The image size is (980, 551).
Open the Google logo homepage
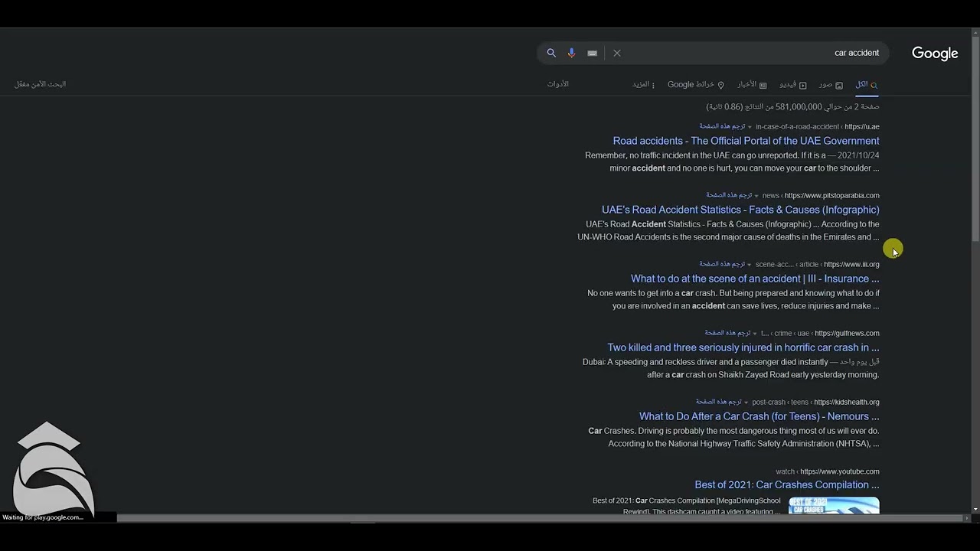pos(935,54)
